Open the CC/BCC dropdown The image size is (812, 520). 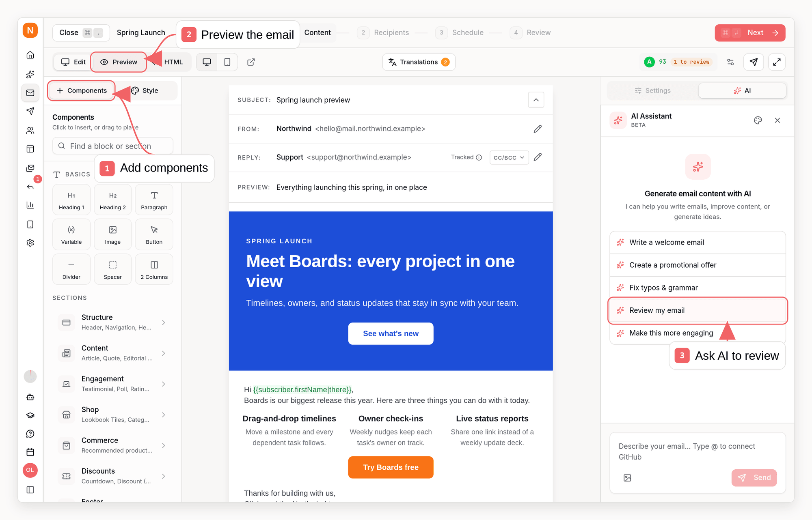click(509, 157)
